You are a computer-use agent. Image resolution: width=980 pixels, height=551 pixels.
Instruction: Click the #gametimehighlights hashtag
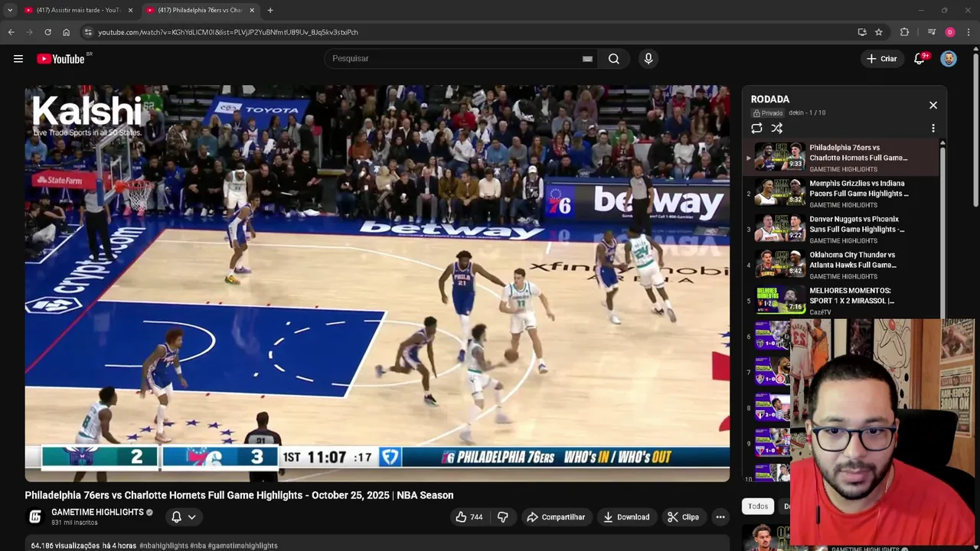point(243,546)
